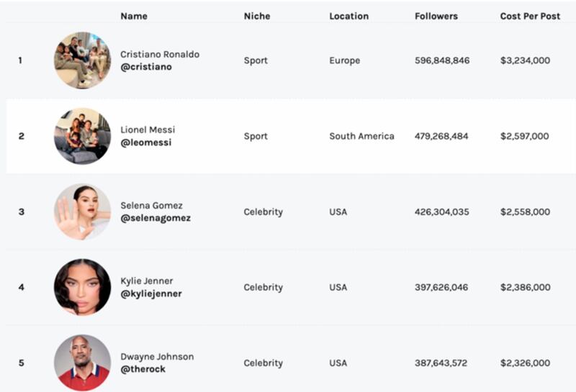Select Selena Gomez's avatar image

click(x=82, y=211)
